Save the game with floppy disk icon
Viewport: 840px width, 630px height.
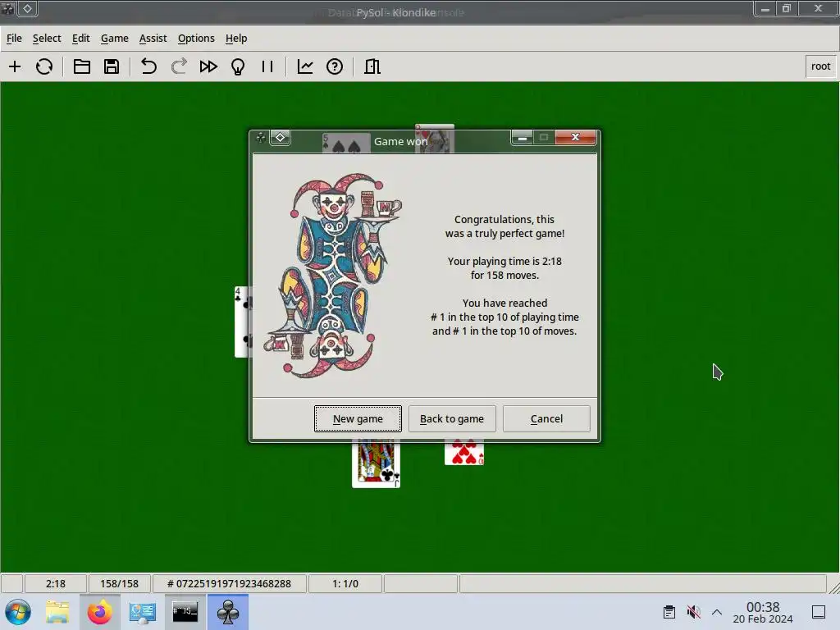(112, 66)
